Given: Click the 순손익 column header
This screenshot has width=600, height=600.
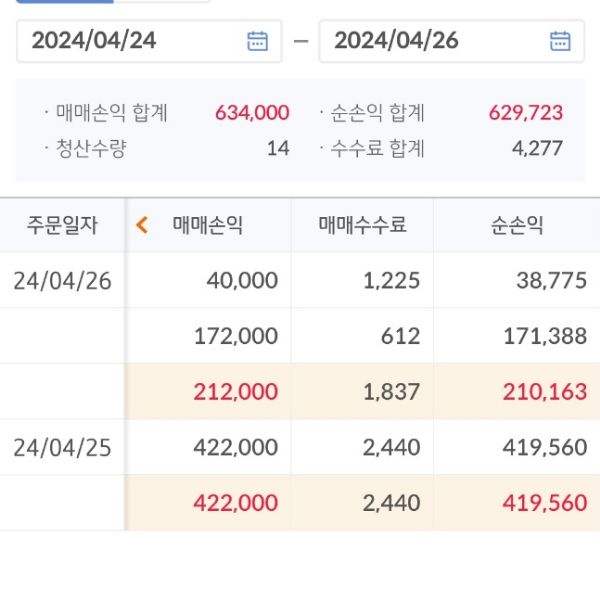Looking at the screenshot, I should (x=517, y=225).
